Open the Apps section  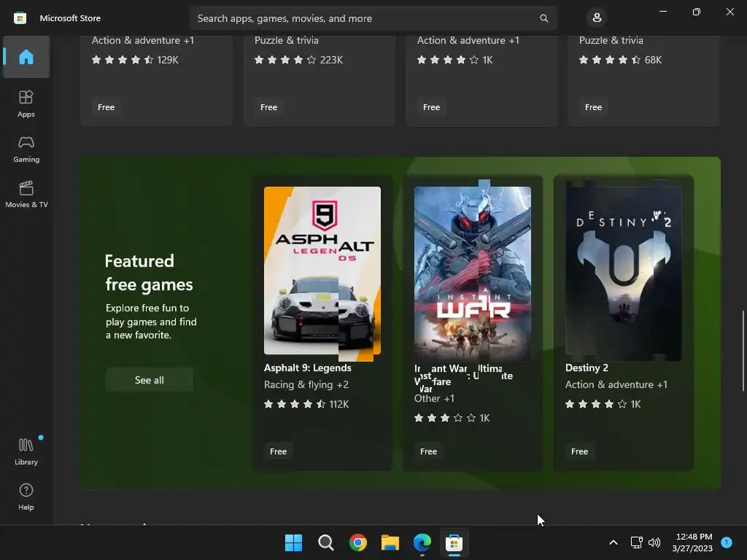point(26,104)
